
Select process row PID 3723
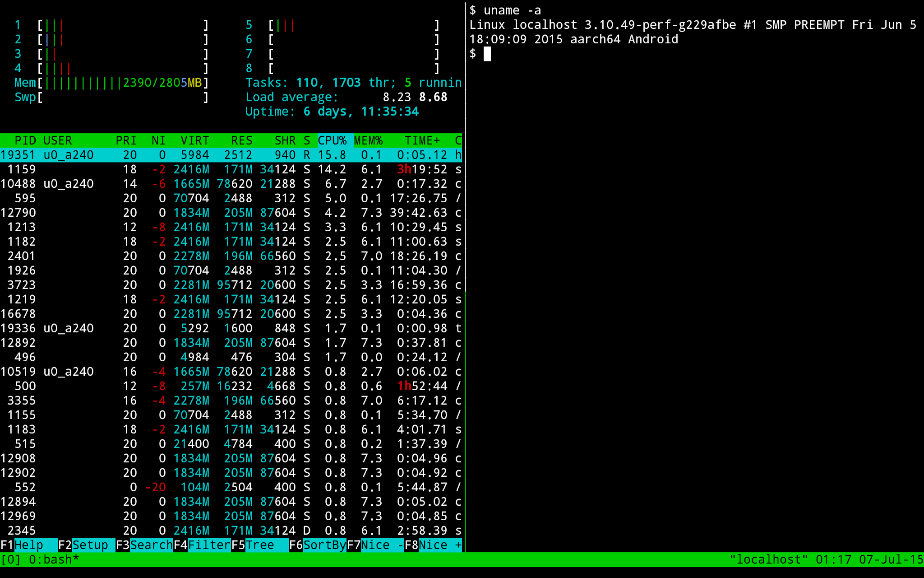coord(231,285)
